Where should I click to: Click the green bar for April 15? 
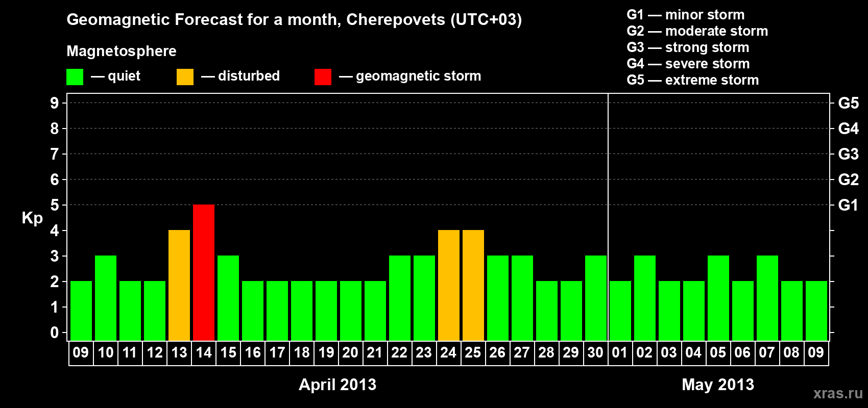(x=228, y=298)
